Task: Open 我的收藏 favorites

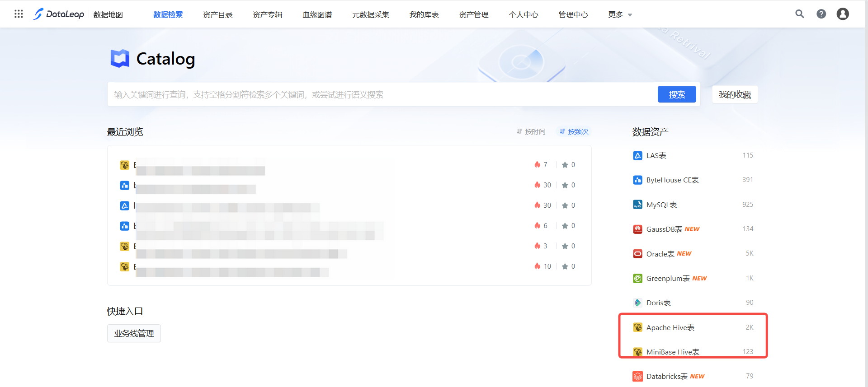Action: click(735, 94)
